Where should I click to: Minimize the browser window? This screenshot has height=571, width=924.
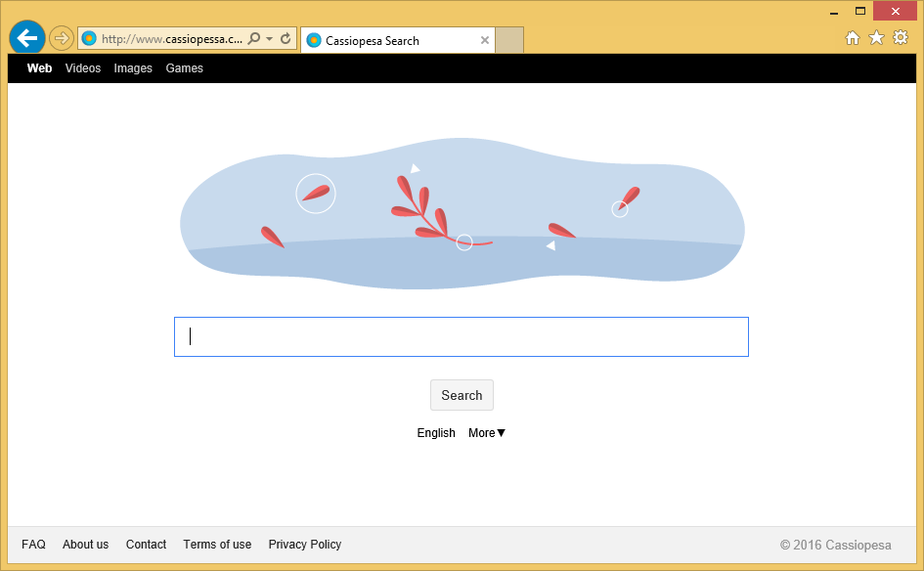834,12
